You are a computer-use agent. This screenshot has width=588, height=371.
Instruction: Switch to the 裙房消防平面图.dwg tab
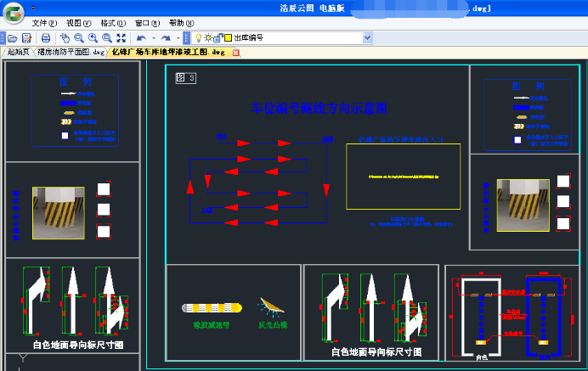[71, 53]
